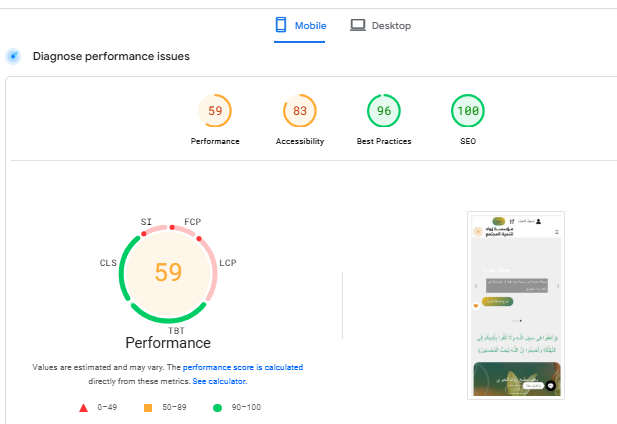The width and height of the screenshot is (617, 424).
Task: Click the chat bubble icon in page preview
Action: tap(550, 385)
